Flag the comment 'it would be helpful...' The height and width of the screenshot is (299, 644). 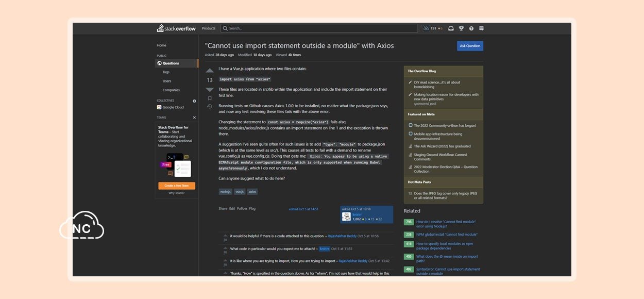(225, 240)
